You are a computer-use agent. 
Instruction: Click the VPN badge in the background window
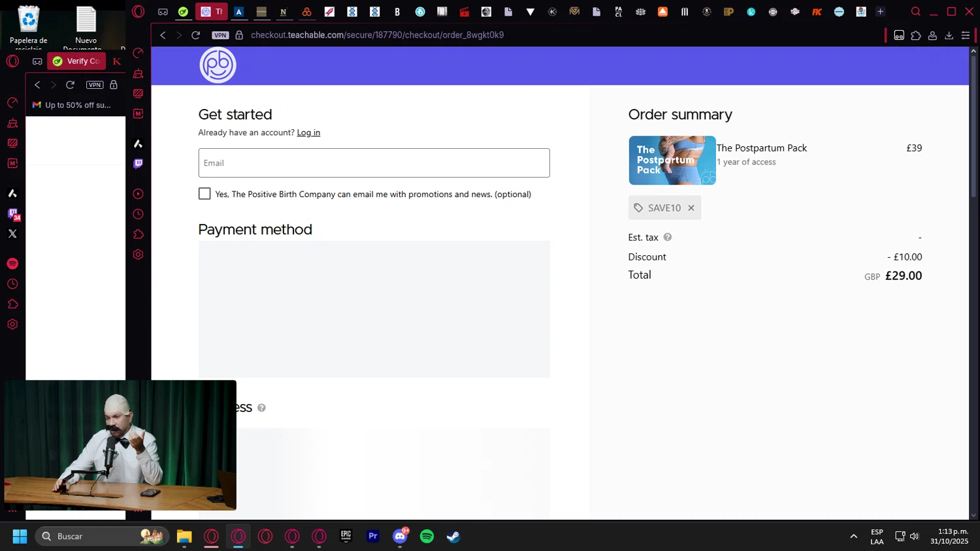tap(95, 85)
